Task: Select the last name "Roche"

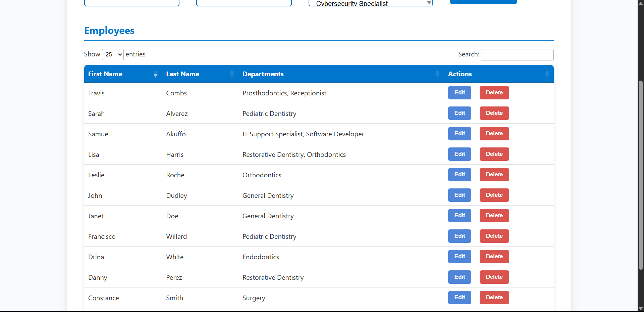Action: (175, 175)
